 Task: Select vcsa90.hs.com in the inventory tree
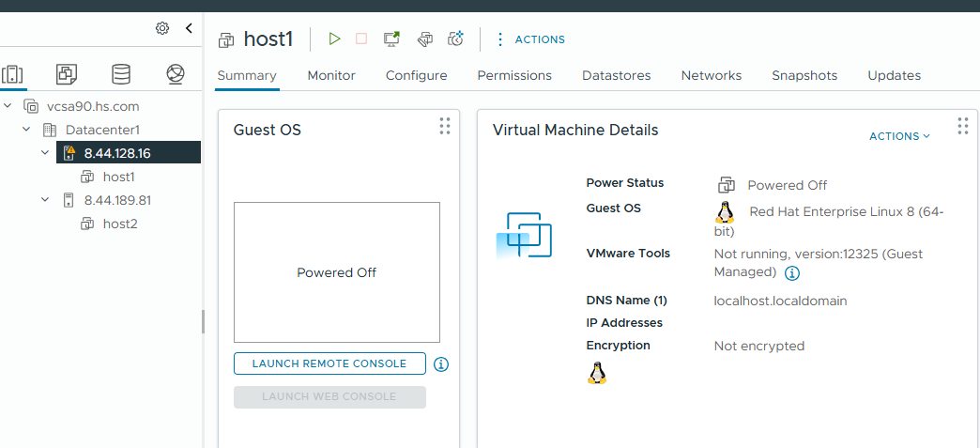click(93, 106)
